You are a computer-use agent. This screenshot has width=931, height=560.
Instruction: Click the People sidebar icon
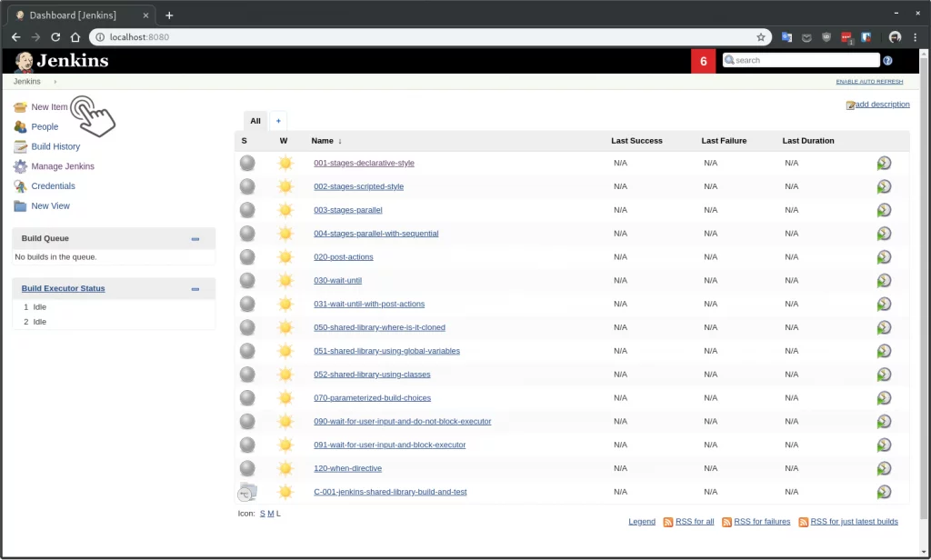pos(20,126)
